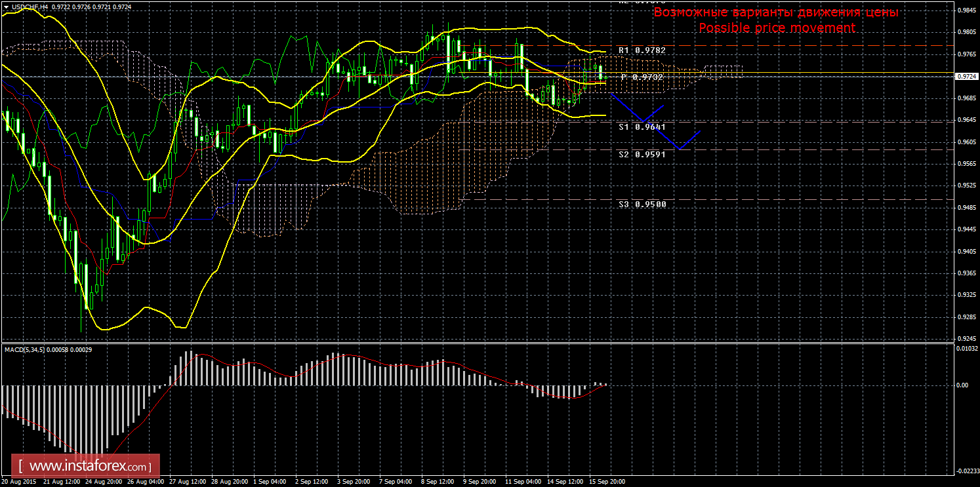Screen dimensions: 980x487
Task: Click the 0.9565 price axis value
Action: 966,164
